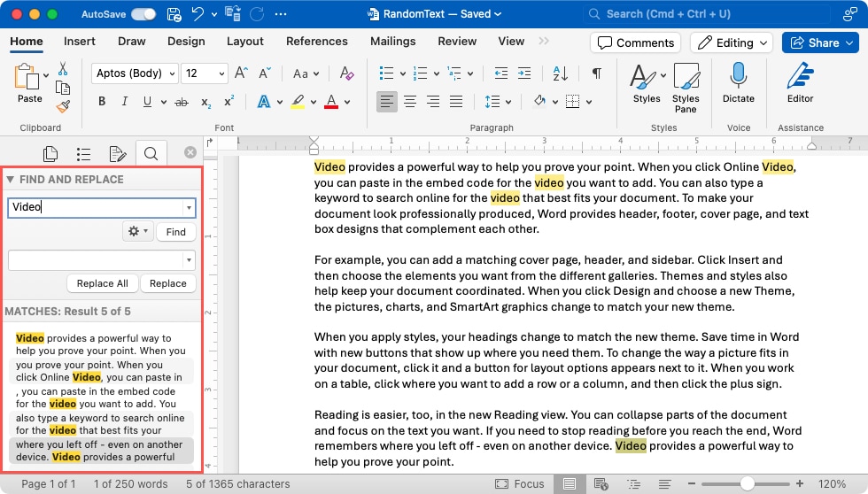Open the Draw tab
This screenshot has width=868, height=494.
click(x=132, y=41)
